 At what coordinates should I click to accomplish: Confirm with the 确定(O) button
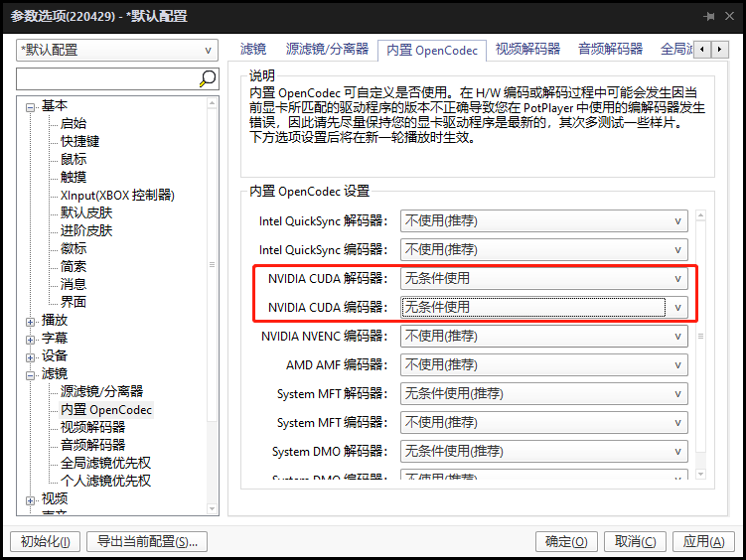coord(566,541)
